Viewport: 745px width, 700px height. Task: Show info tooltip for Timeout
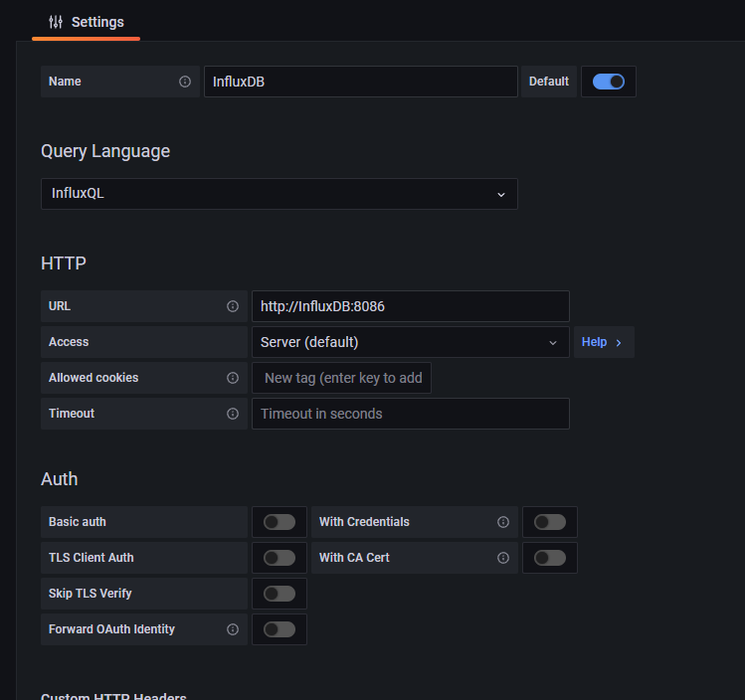pyautogui.click(x=233, y=414)
